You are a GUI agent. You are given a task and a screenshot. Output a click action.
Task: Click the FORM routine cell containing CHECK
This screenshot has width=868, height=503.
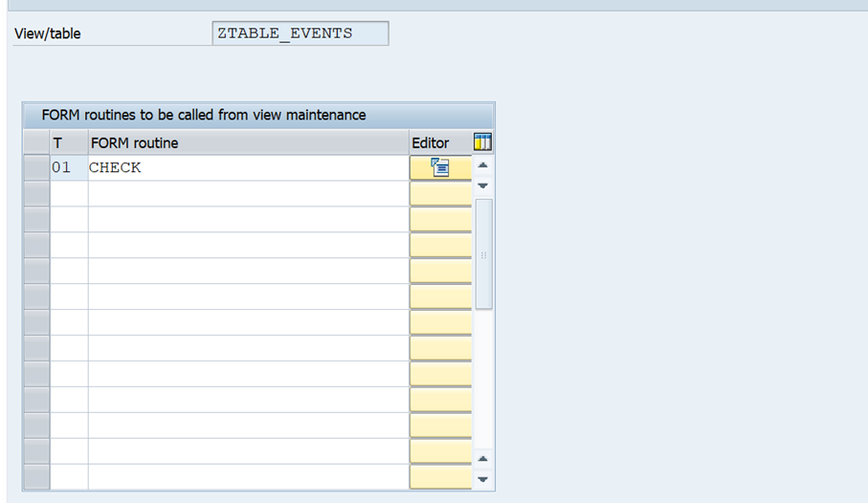coord(248,167)
